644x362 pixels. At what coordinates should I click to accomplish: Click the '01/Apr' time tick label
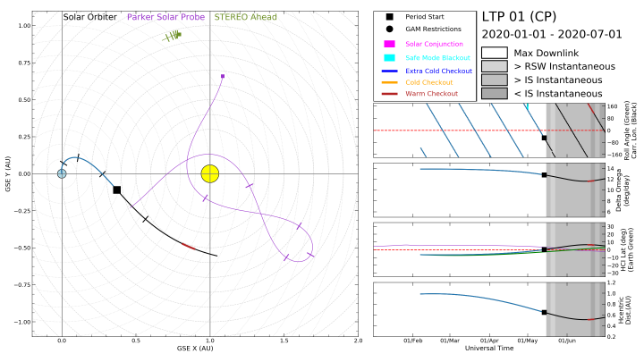(489, 341)
